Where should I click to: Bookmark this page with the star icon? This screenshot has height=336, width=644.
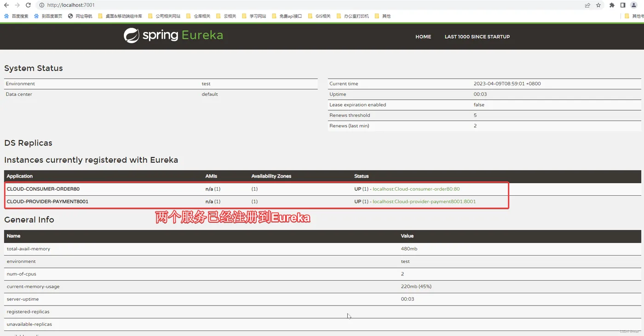coord(598,5)
